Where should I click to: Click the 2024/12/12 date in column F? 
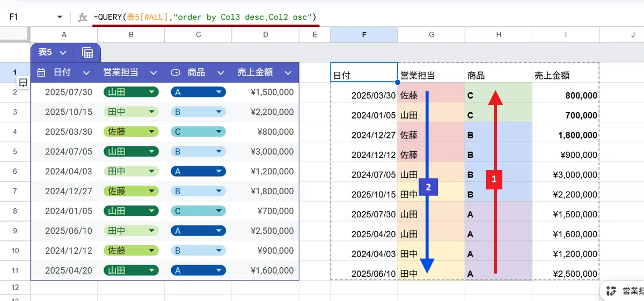pos(374,155)
